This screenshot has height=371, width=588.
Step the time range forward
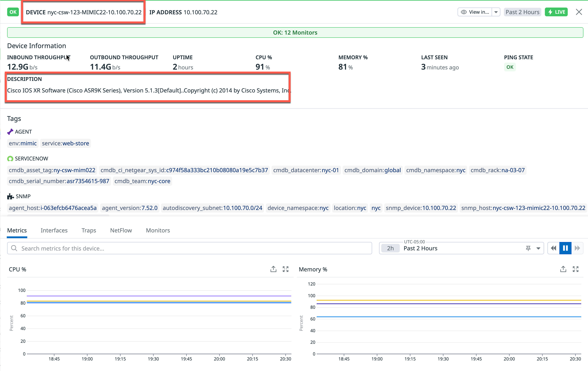click(x=577, y=248)
